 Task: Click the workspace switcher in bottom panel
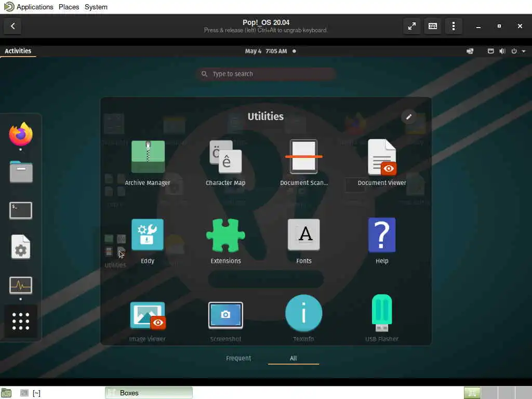pyautogui.click(x=498, y=393)
